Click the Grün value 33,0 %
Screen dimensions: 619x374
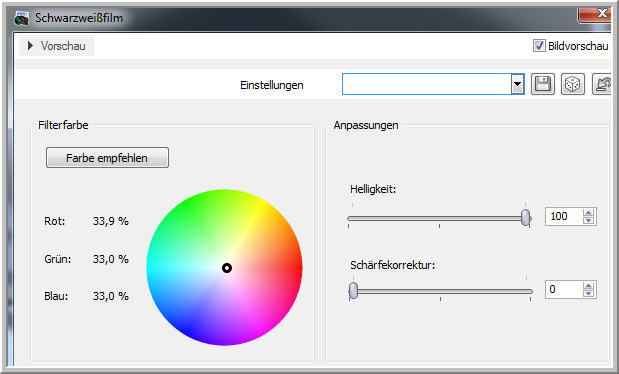(111, 259)
